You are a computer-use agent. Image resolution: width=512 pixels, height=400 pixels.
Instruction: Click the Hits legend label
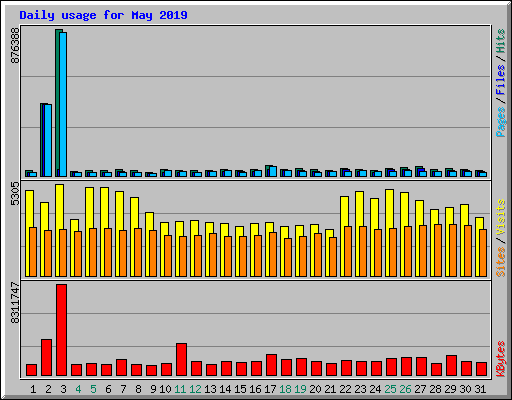pos(501,41)
